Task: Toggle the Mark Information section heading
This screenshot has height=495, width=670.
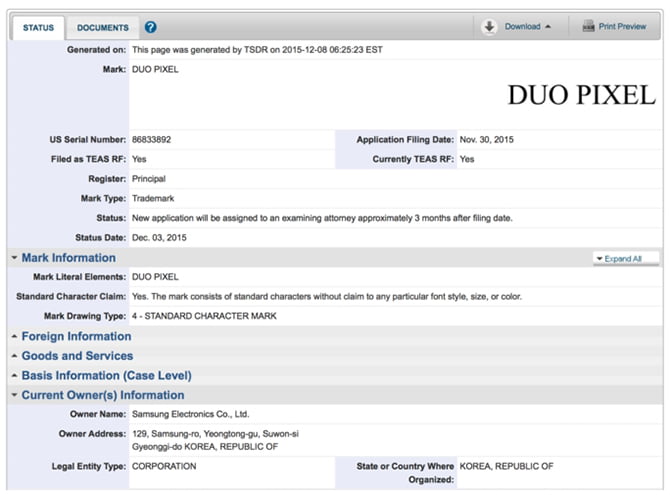Action: (68, 258)
